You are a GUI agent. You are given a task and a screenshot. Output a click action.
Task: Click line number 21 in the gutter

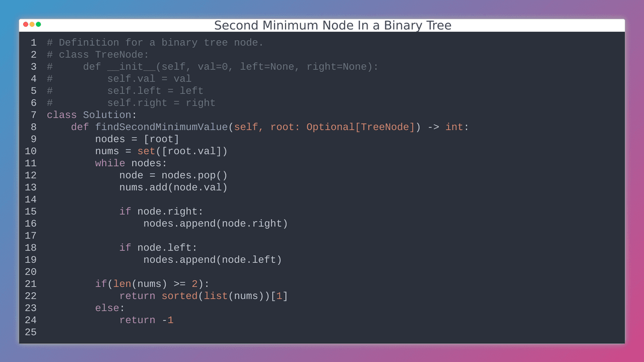point(31,284)
